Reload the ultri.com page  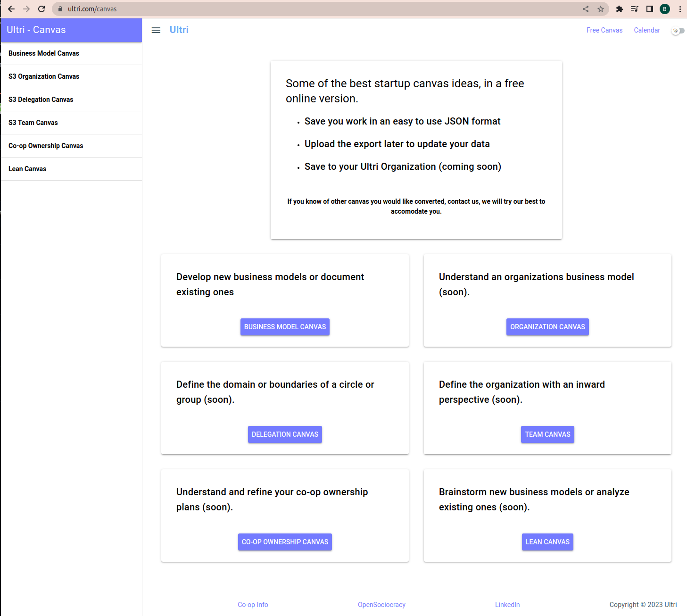tap(41, 9)
